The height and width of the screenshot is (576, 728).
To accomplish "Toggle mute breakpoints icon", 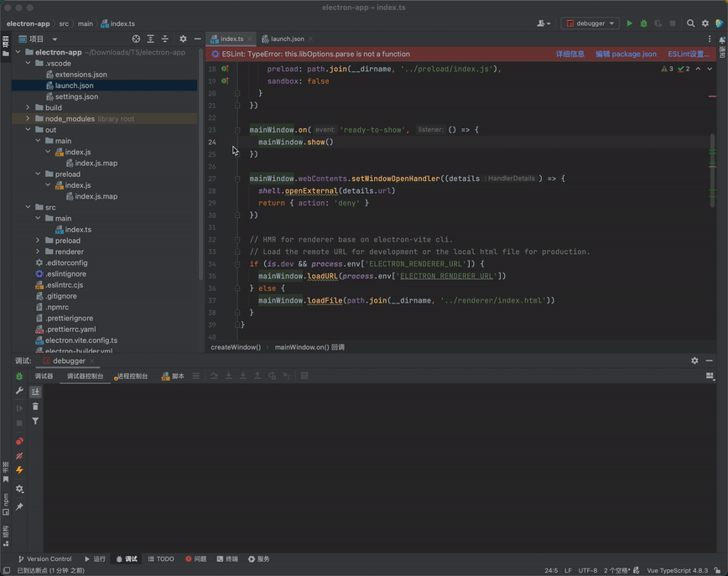I will point(19,456).
